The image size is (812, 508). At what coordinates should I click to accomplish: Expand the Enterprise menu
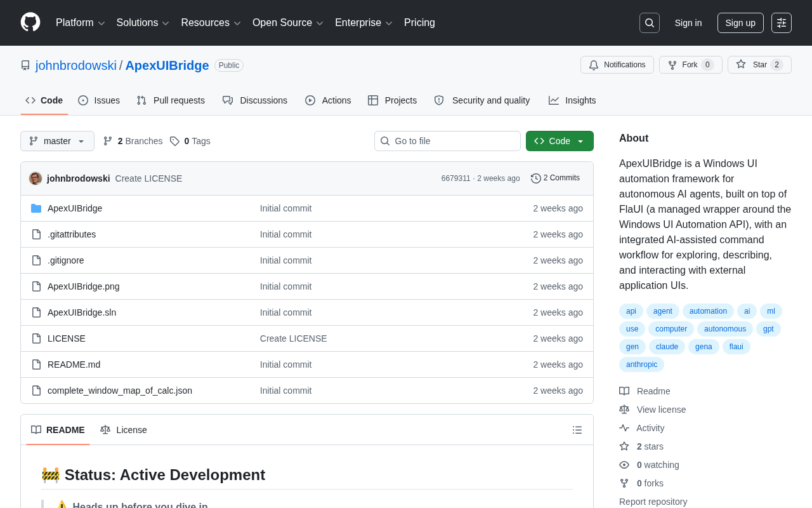(x=364, y=23)
